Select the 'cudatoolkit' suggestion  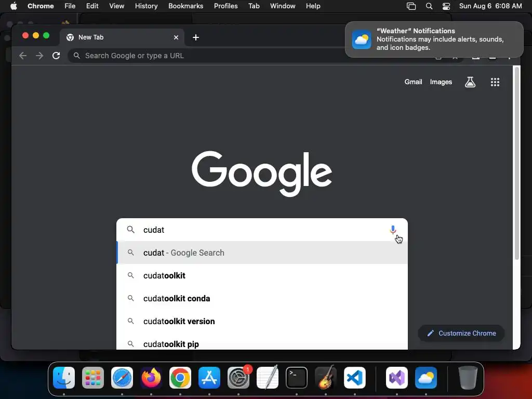click(x=262, y=275)
